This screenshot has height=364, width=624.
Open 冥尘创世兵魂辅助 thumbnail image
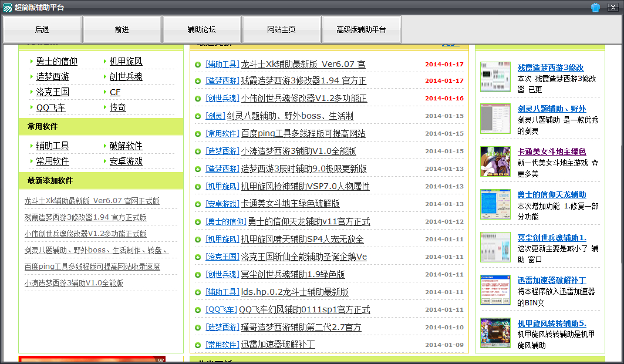click(495, 247)
